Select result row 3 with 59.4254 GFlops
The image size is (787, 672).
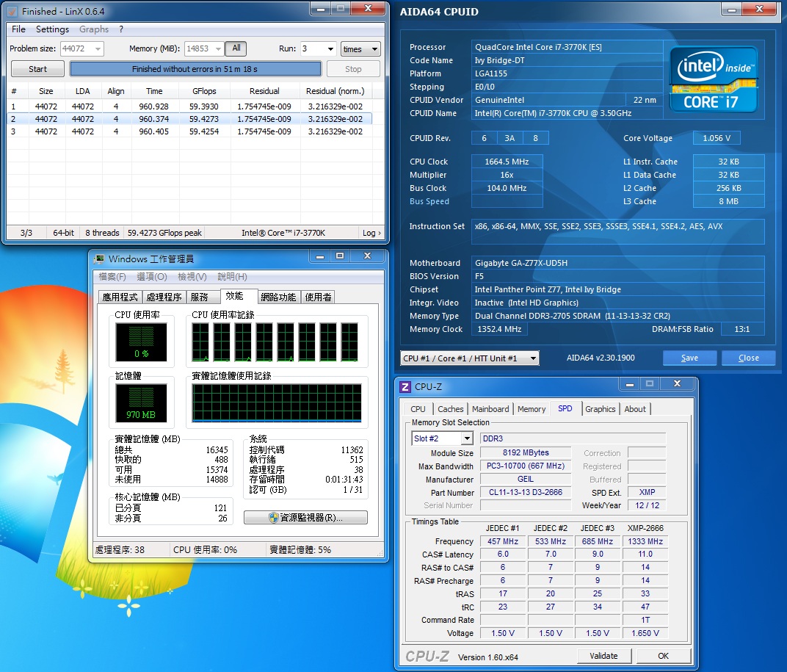(189, 131)
